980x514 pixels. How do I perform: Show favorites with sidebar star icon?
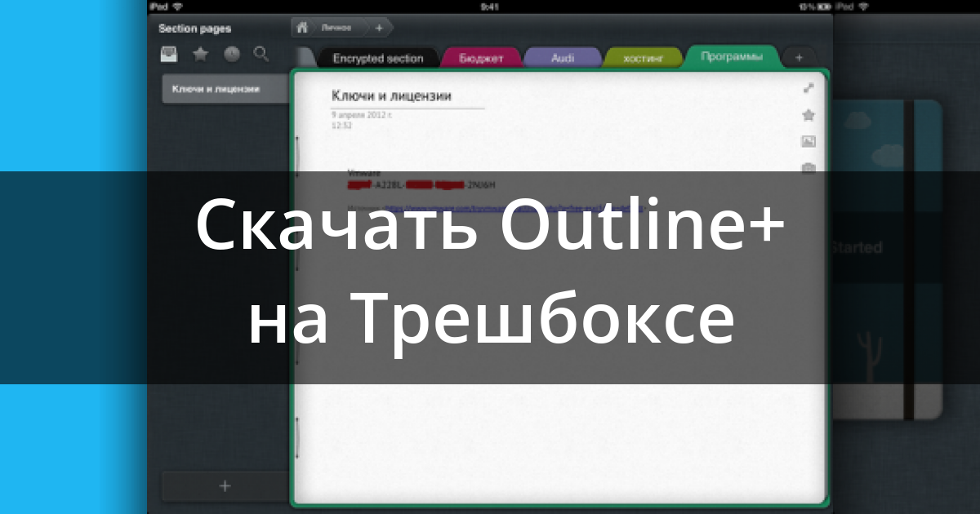tap(200, 55)
